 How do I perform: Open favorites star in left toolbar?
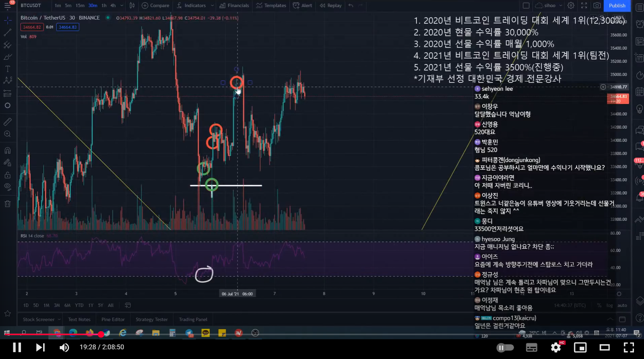[8, 313]
